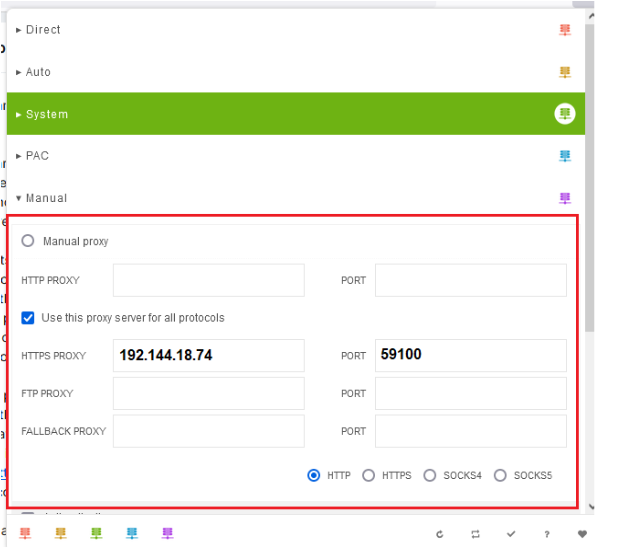
Task: Click the scrollbar up arrow
Action: coord(591,16)
